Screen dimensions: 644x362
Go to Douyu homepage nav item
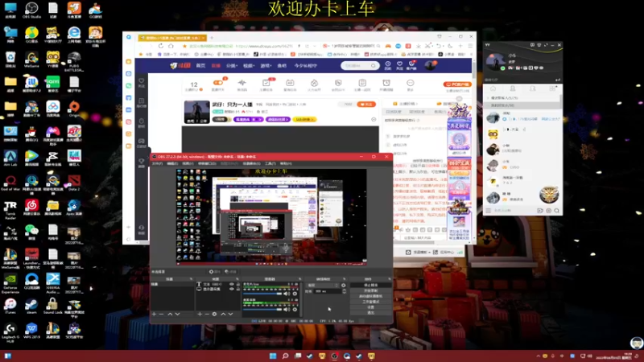pyautogui.click(x=200, y=66)
